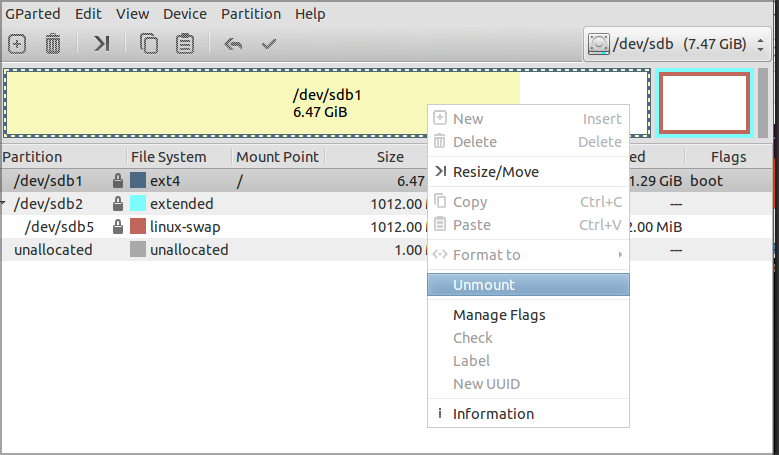Click the Copy partition toolbar icon

(x=149, y=44)
